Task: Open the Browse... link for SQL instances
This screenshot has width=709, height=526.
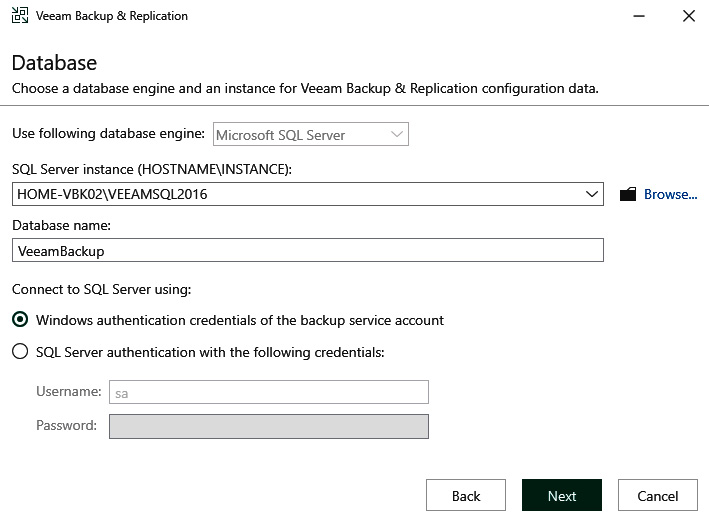Action: (x=671, y=194)
